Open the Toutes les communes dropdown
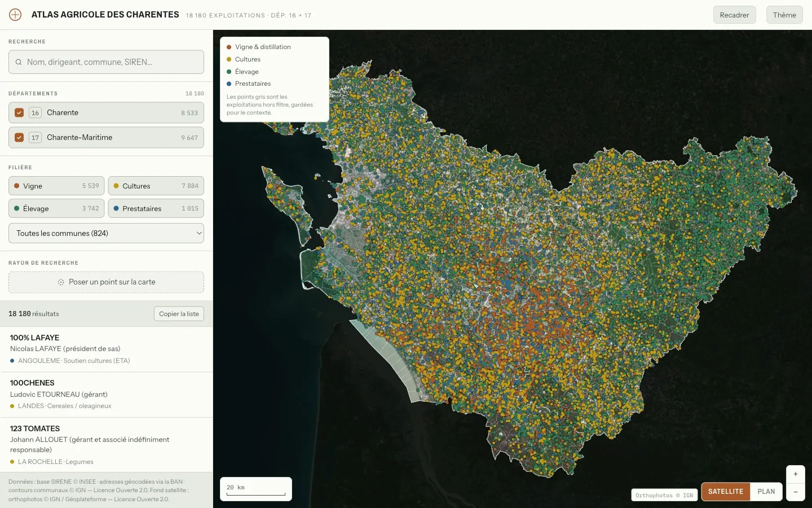The image size is (812, 508). pos(106,233)
